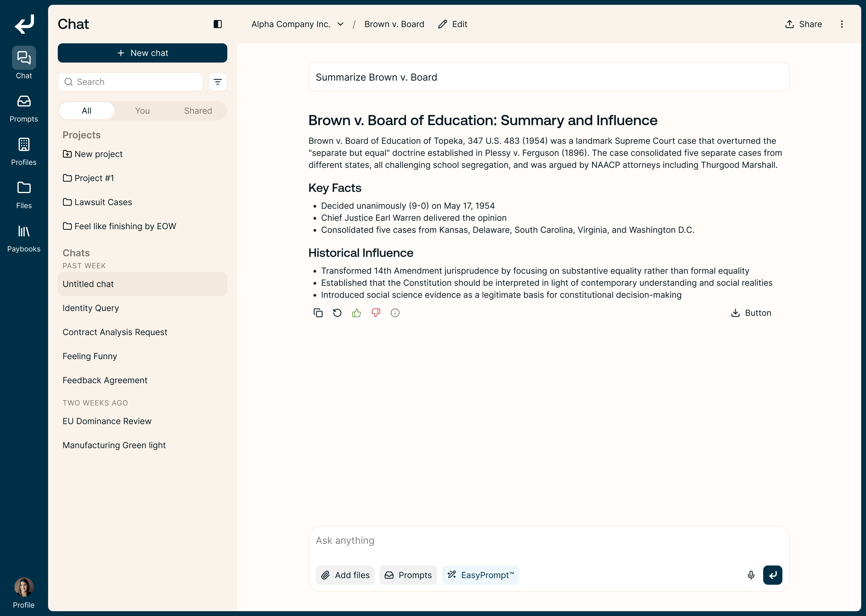Open Prompts from the composer
Viewport: 866px width, 616px height.
coord(408,575)
